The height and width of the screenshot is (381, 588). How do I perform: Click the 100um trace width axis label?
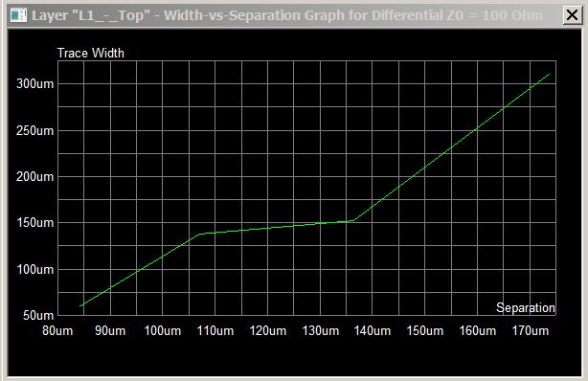coord(34,269)
